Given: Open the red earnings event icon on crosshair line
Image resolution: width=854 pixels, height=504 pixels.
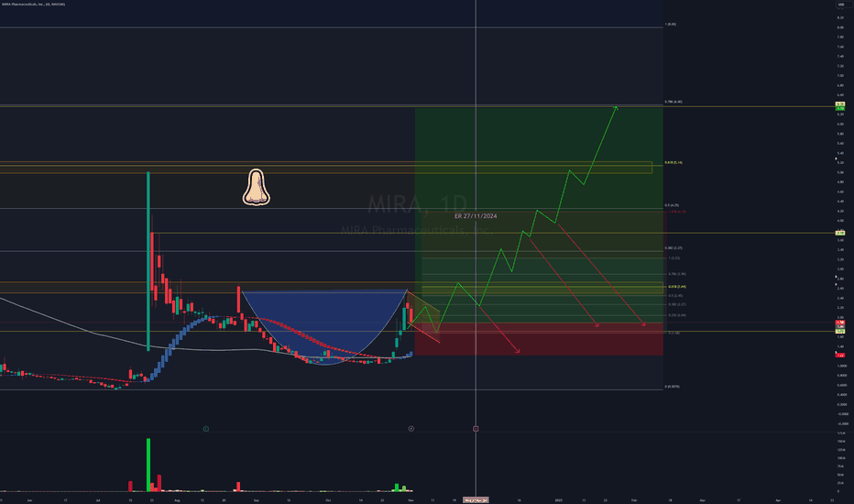Looking at the screenshot, I should 476,429.
